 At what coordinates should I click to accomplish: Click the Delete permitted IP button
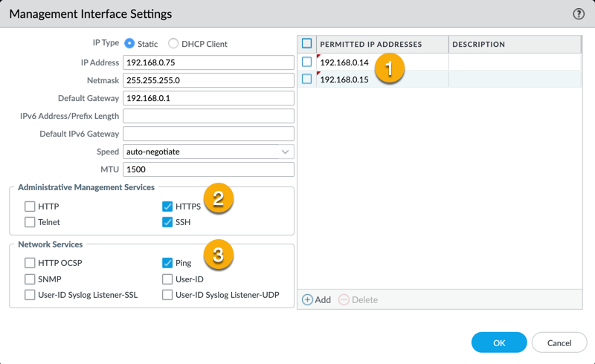(358, 299)
